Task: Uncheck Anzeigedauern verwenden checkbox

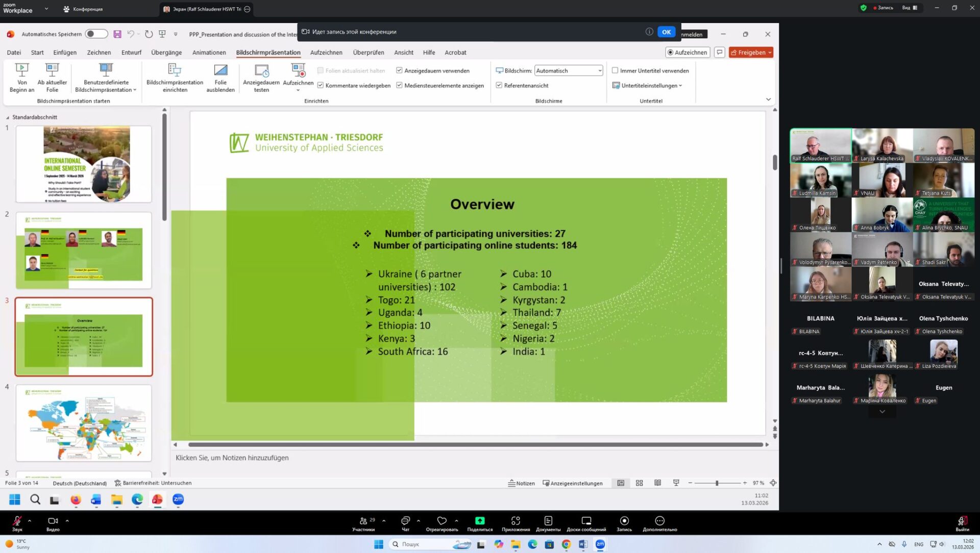Action: tap(399, 70)
